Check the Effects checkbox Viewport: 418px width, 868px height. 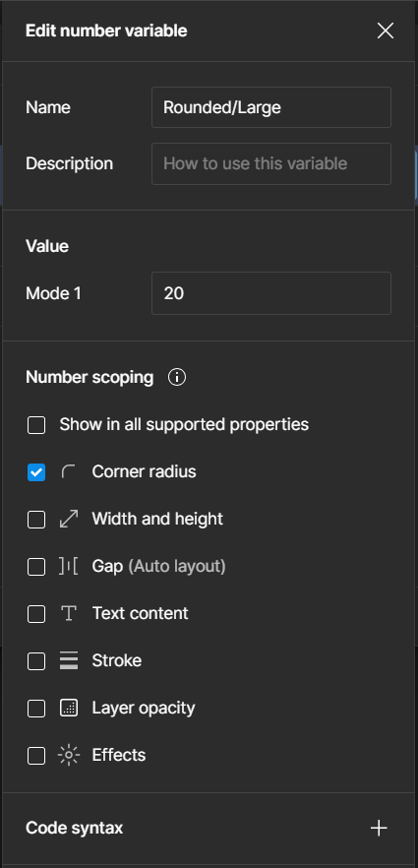[36, 755]
